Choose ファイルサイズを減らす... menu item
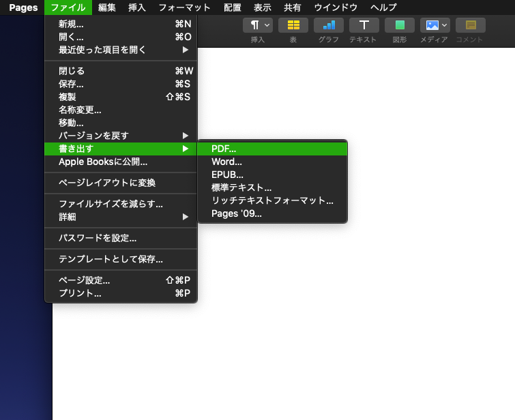Viewport: 515px width, 420px height. tap(121, 204)
